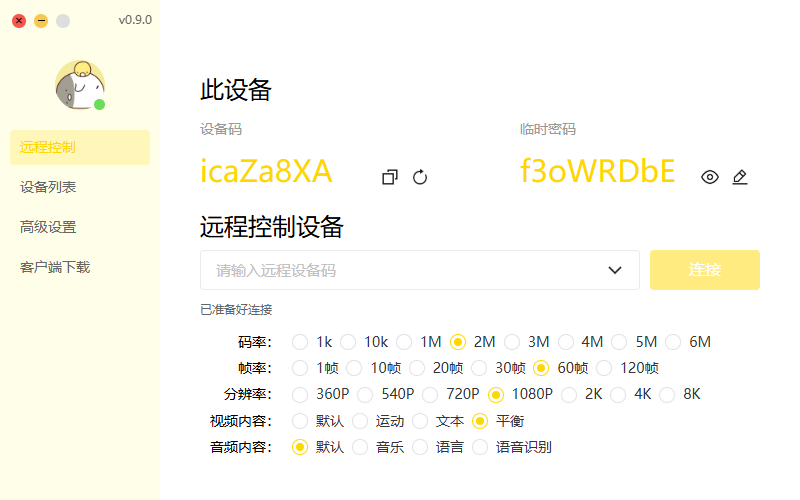
Task: Show temporary password with eye icon
Action: point(710,177)
